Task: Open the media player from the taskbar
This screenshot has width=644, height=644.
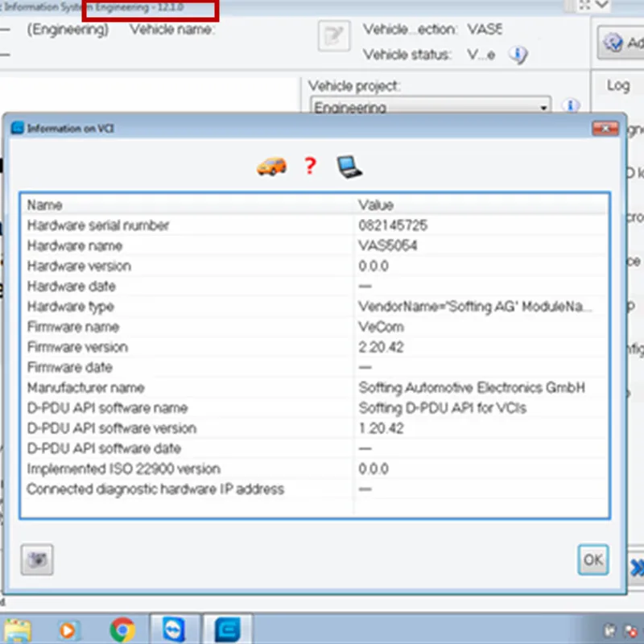Action: tap(68, 630)
